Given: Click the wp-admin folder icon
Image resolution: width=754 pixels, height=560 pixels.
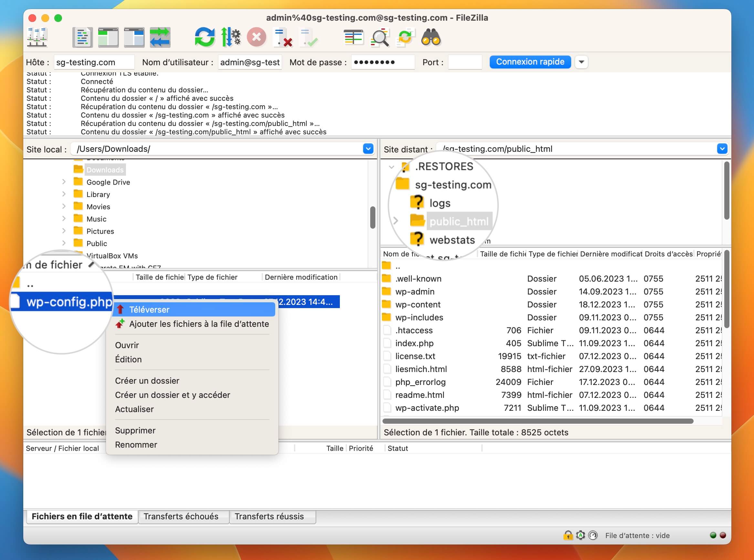Looking at the screenshot, I should [386, 291].
